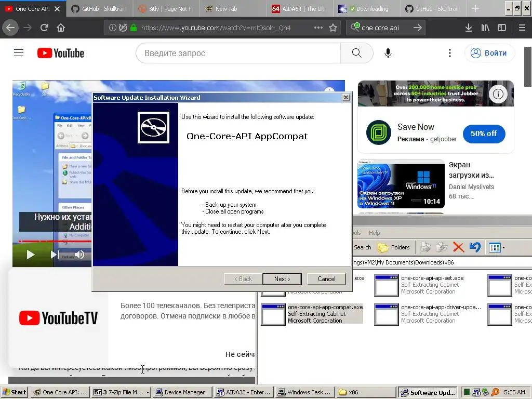
Task: Go to the Firefox home page
Action: click(x=61, y=28)
